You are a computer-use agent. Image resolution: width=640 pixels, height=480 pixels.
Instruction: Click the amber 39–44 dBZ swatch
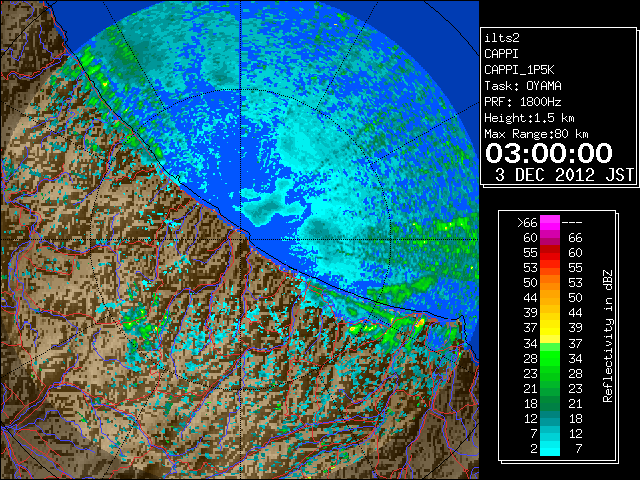(550, 313)
